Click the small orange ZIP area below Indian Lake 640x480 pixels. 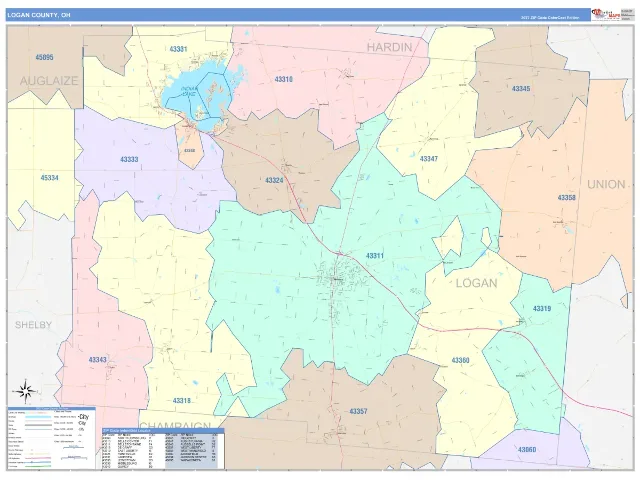click(190, 146)
